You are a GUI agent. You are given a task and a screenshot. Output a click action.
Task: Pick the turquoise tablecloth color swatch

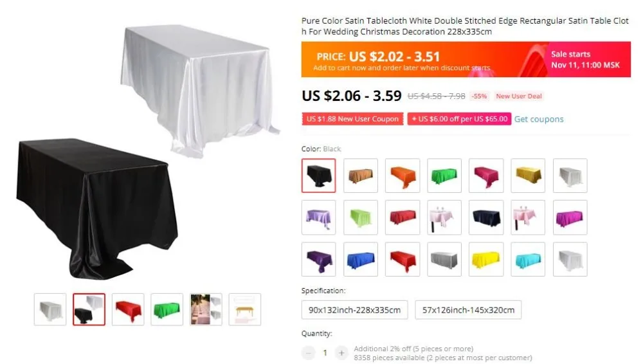click(528, 259)
